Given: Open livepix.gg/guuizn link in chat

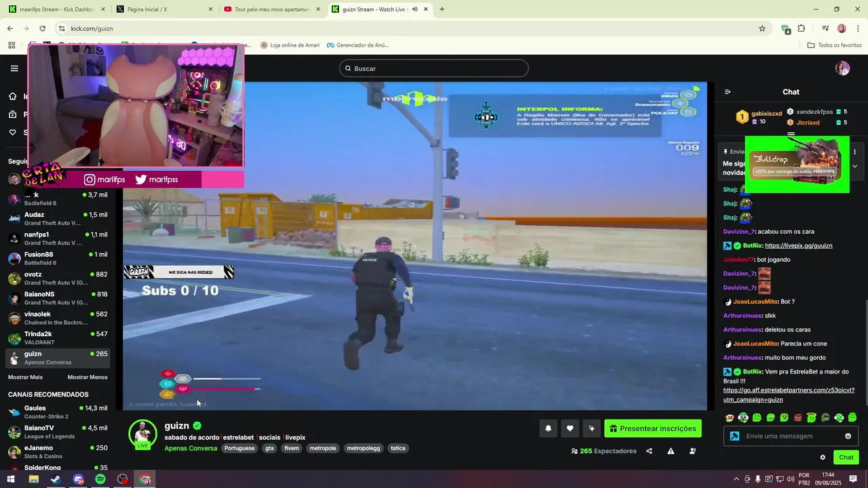Looking at the screenshot, I should [x=798, y=245].
